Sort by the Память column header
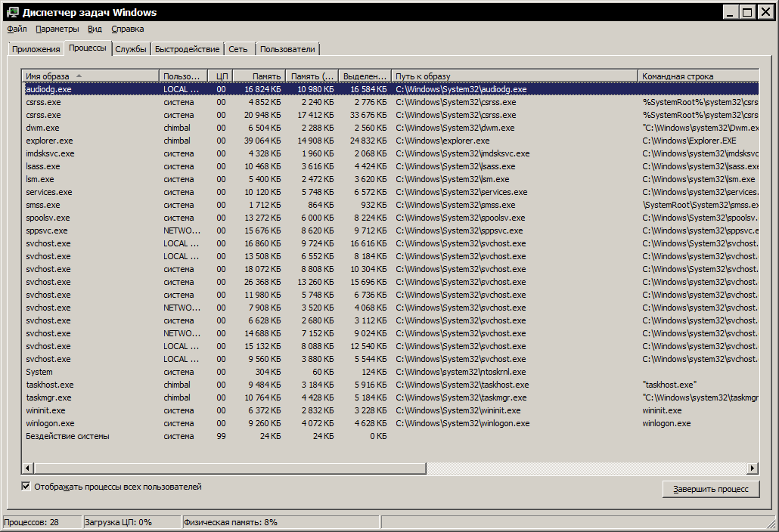Screen dimensions: 779x532 tap(259, 76)
